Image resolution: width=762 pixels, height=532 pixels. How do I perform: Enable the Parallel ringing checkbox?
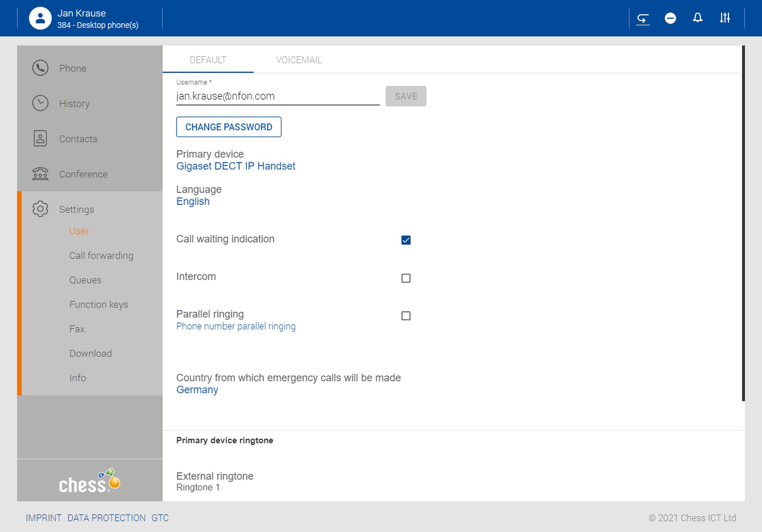tap(406, 316)
